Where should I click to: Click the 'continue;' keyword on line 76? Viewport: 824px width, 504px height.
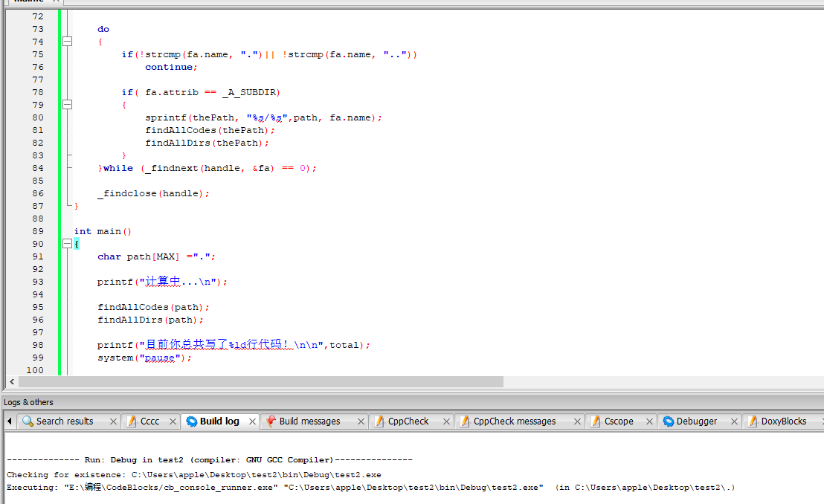[171, 67]
